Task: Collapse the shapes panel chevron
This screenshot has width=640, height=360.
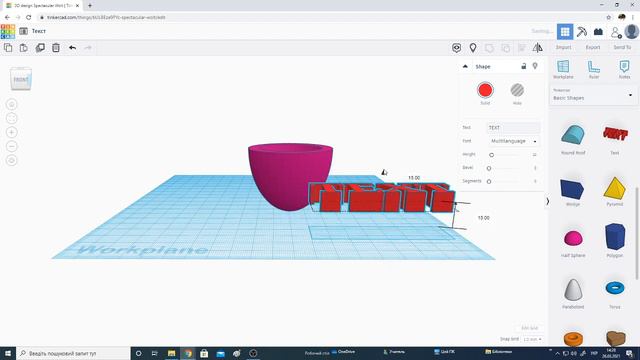Action: (x=548, y=201)
